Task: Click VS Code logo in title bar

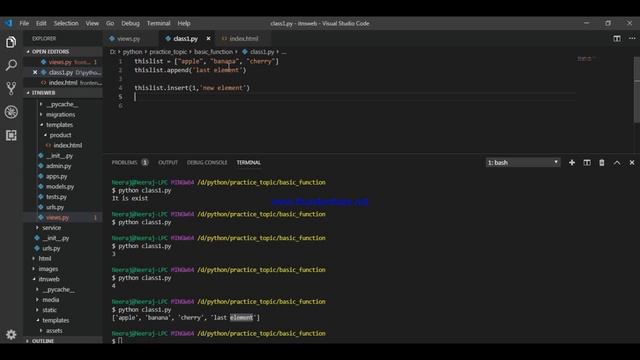Action: pyautogui.click(x=9, y=23)
